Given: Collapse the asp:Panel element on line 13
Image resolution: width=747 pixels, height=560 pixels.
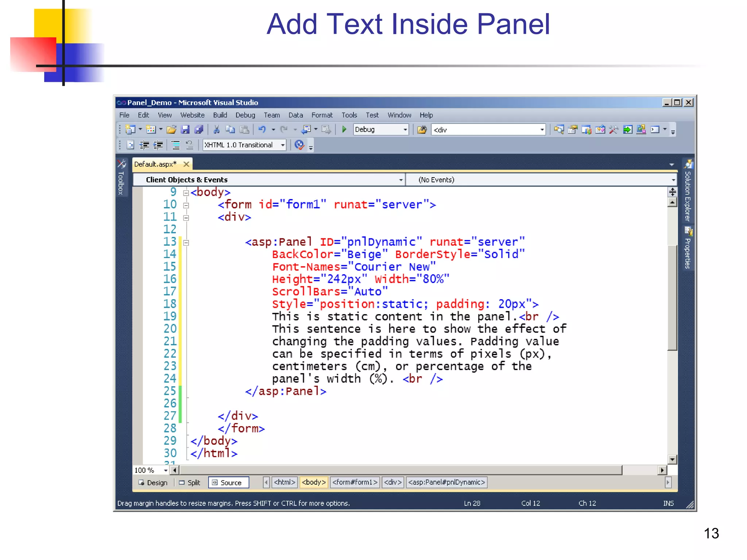Looking at the screenshot, I should coord(186,243).
